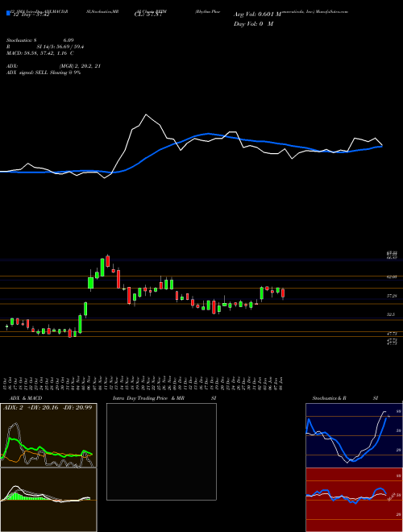This screenshot has width=403, height=532.
Task: Click the tallest red candlestick at the price peak
Action: coord(108,261)
